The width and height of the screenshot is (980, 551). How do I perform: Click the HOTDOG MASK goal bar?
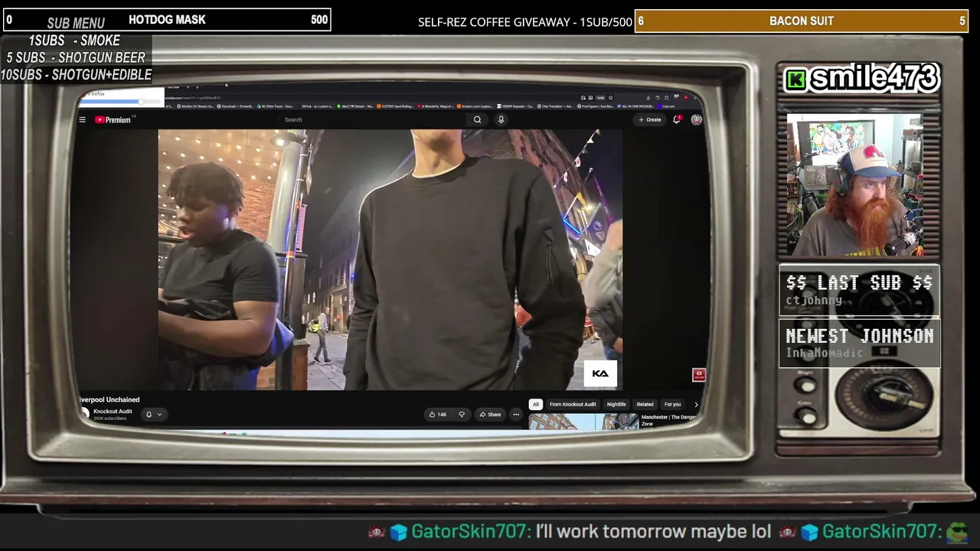(167, 20)
